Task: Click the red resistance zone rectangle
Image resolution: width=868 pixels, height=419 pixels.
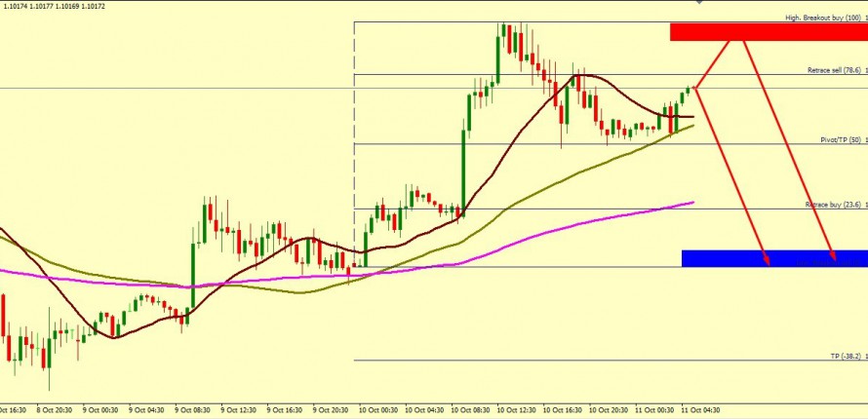Action: pyautogui.click(x=768, y=32)
